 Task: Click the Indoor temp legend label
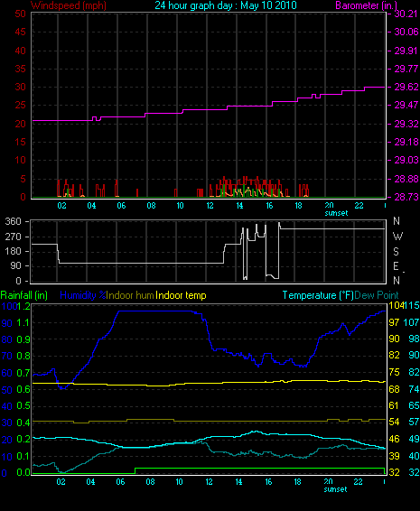tap(181, 295)
